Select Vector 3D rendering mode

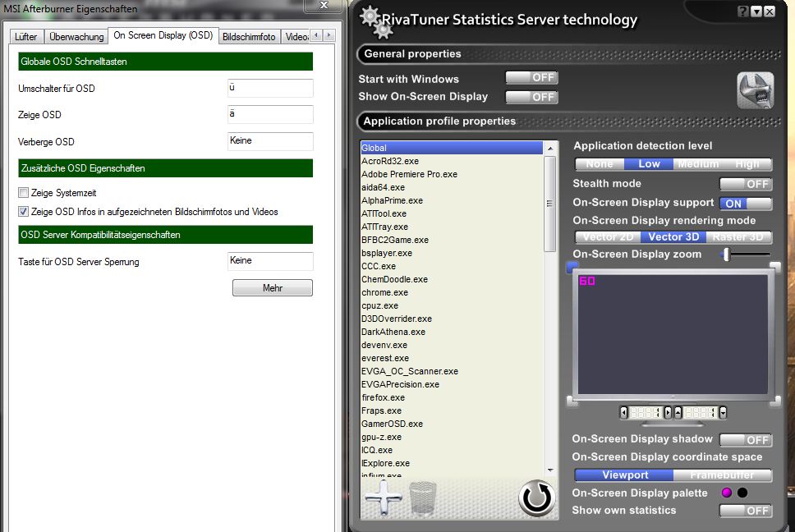(673, 236)
